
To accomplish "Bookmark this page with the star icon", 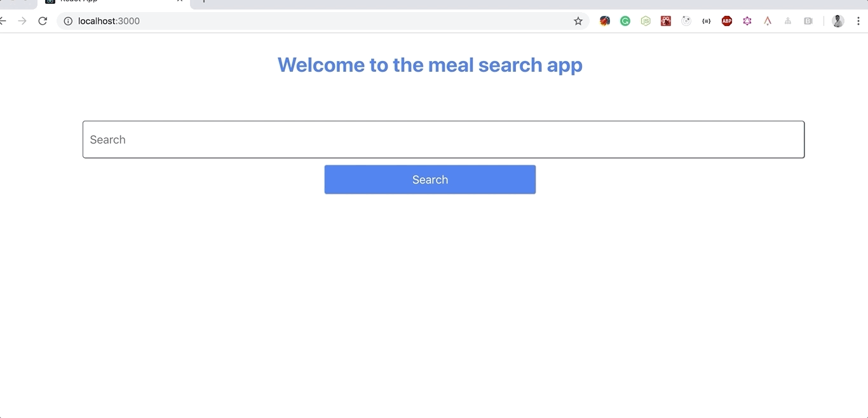I will pos(578,21).
